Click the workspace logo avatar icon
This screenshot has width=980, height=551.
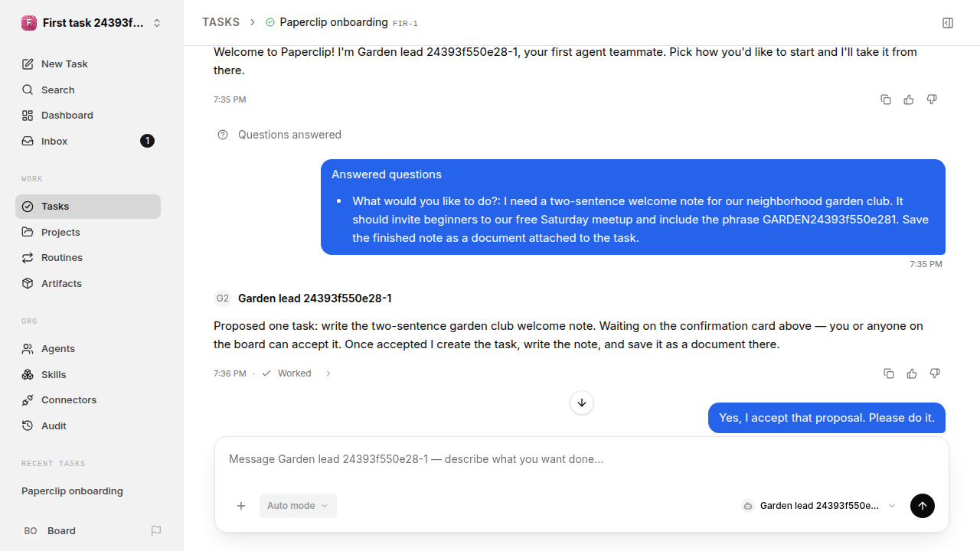click(x=29, y=23)
